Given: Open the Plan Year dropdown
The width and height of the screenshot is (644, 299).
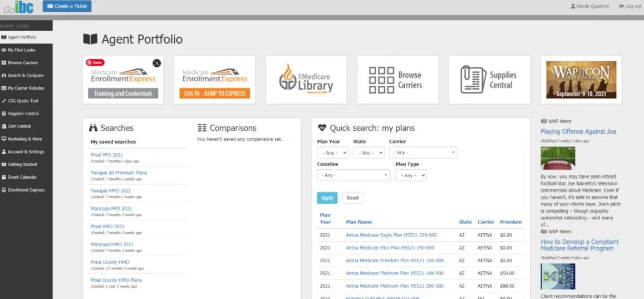Looking at the screenshot, I should [x=333, y=153].
